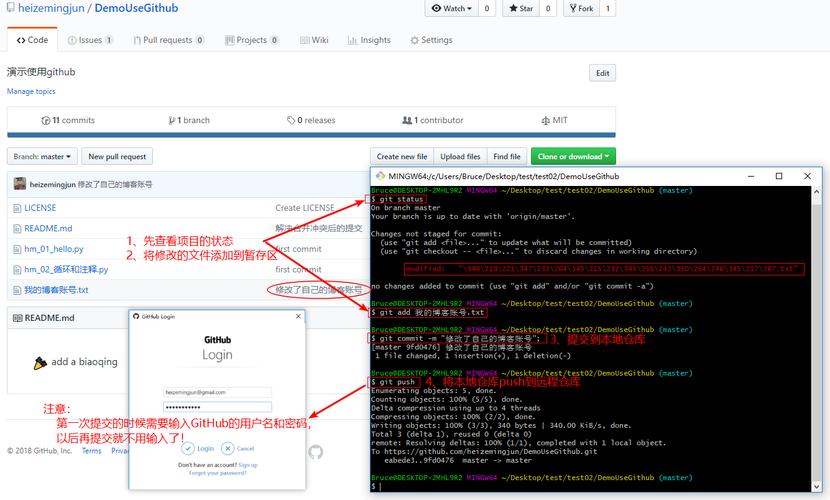Click the Forgot your password link
The width and height of the screenshot is (830, 500).
tap(218, 473)
